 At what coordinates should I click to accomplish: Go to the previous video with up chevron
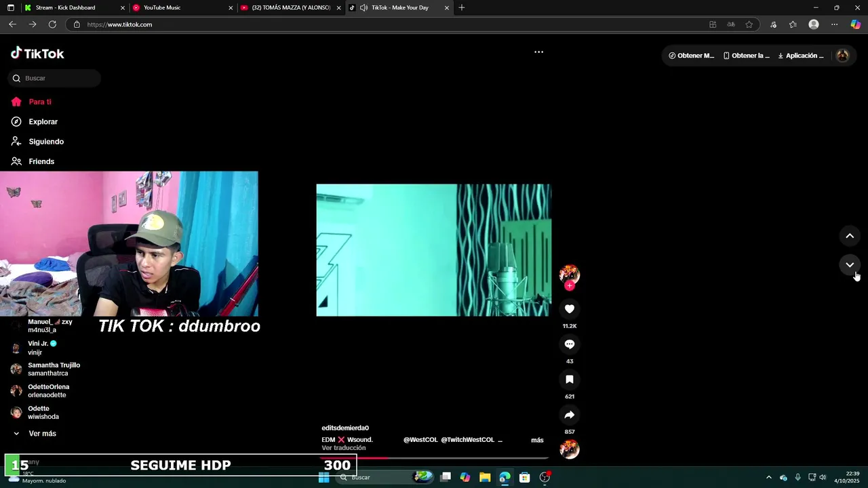click(850, 236)
